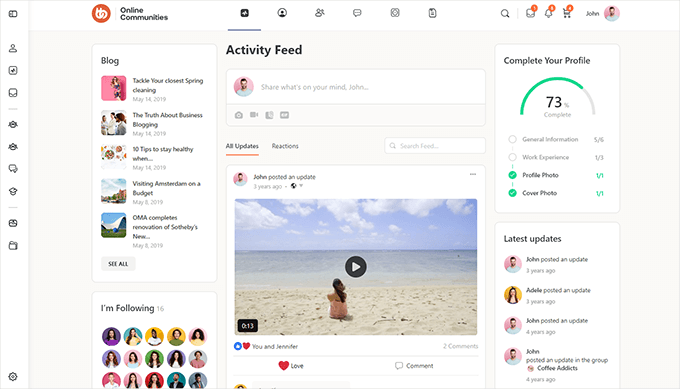The height and width of the screenshot is (389, 680).
Task: Switch to the All Updates tab
Action: 242,146
